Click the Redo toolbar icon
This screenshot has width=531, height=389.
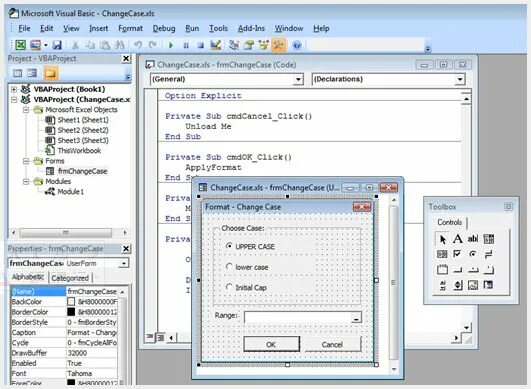tap(153, 45)
